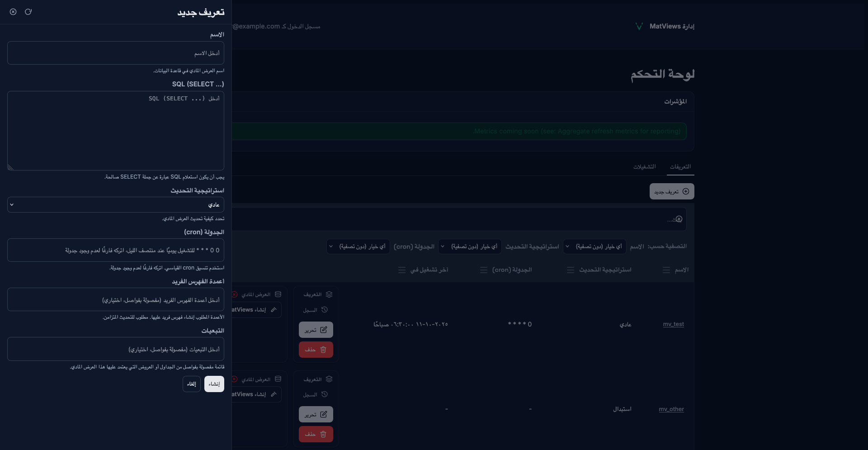Clear the search box with X icon
The height and width of the screenshot is (450, 868).
point(679,219)
